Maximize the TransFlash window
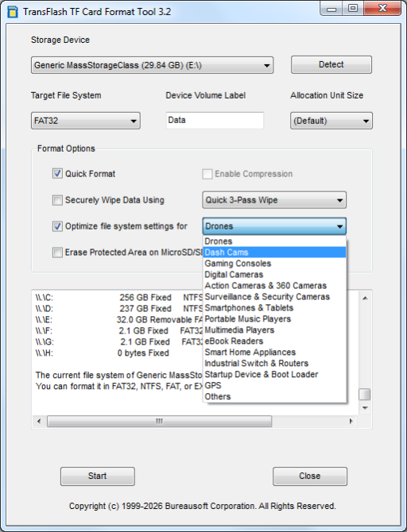The image size is (407, 532). tap(353, 9)
